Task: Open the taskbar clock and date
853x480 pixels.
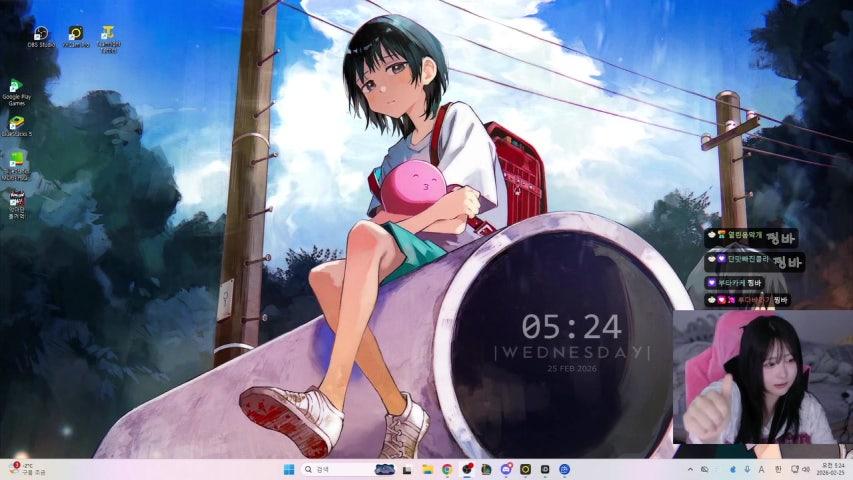Action: point(830,469)
